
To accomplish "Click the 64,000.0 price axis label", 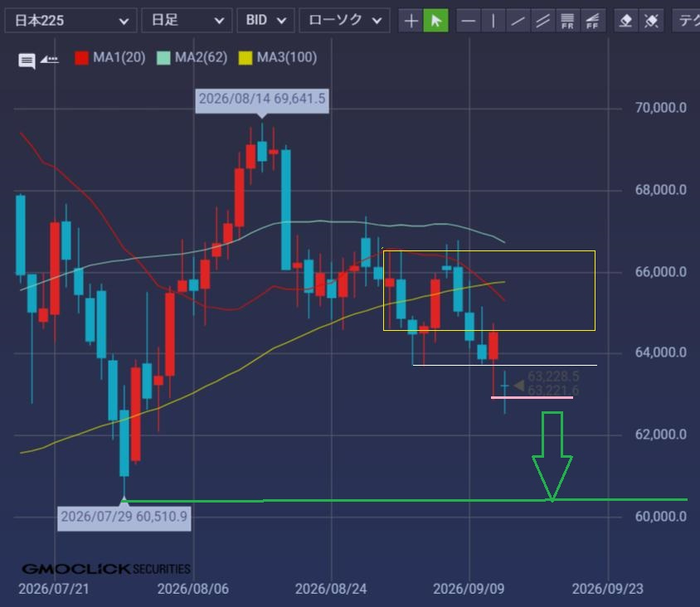I will point(661,352).
